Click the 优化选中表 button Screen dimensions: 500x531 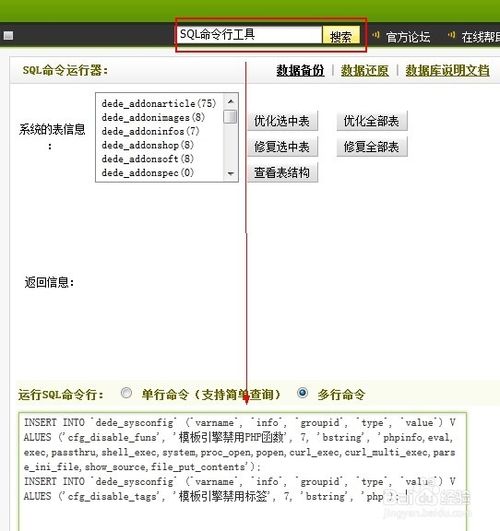coord(283,121)
